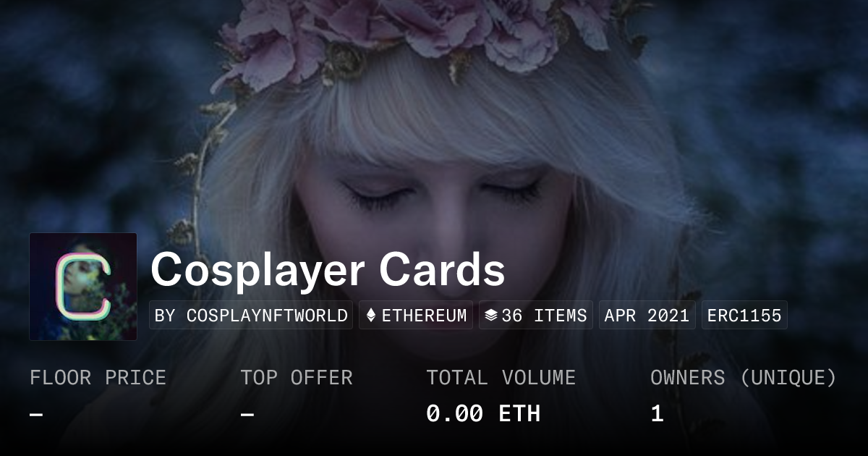
Task: Click the OWNERS (UNIQUE) label
Action: click(744, 378)
